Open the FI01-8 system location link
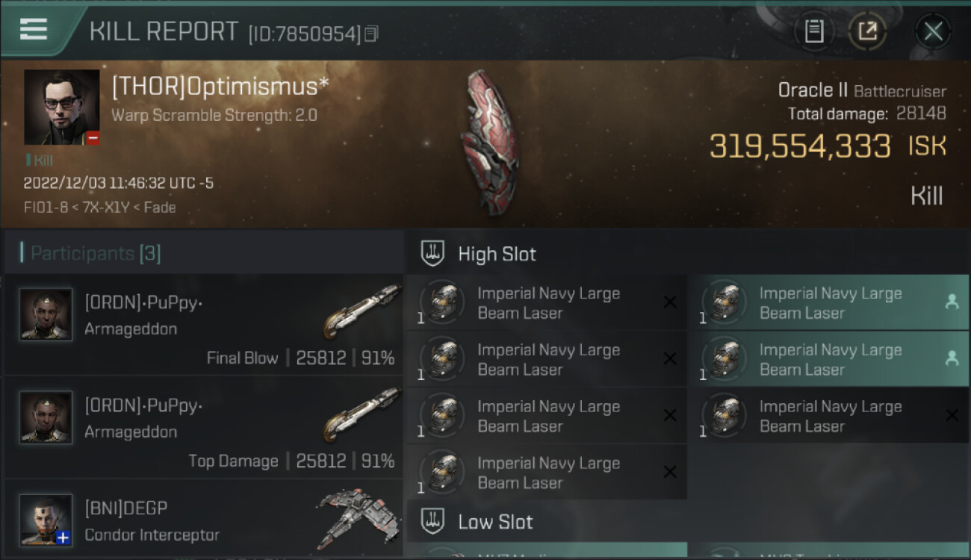Screen dimensions: 971x560 [x=46, y=208]
